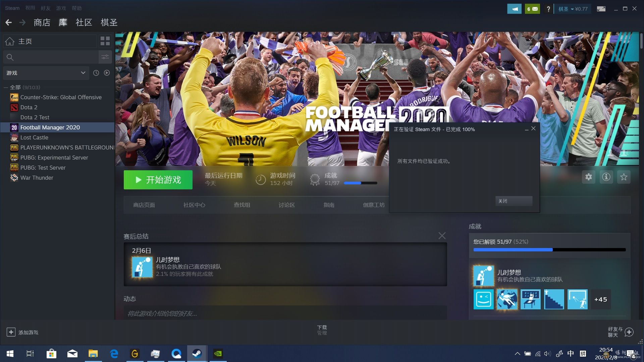This screenshot has width=644, height=362.
Task: Open the Steam menu
Action: click(x=12, y=8)
